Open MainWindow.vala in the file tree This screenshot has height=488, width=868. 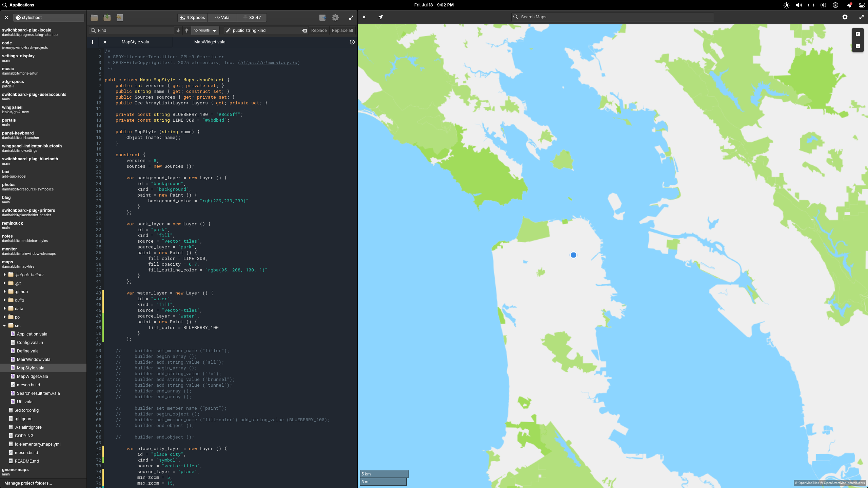coord(33,359)
